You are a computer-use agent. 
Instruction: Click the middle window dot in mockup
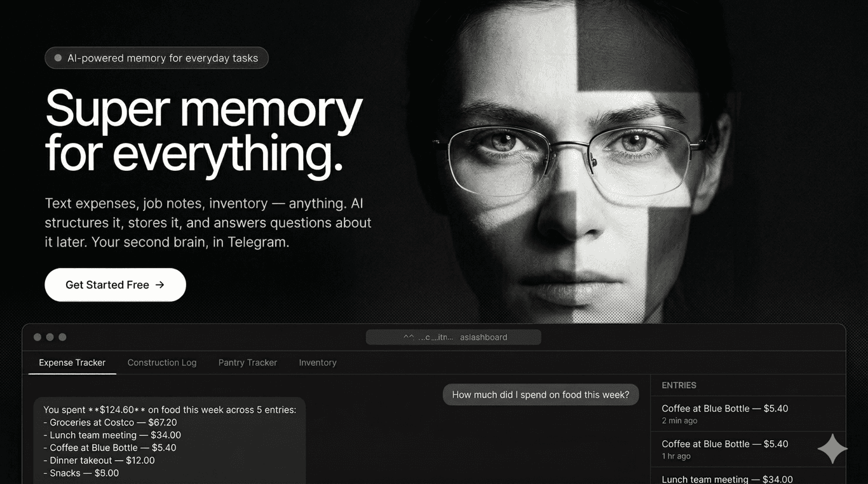50,337
